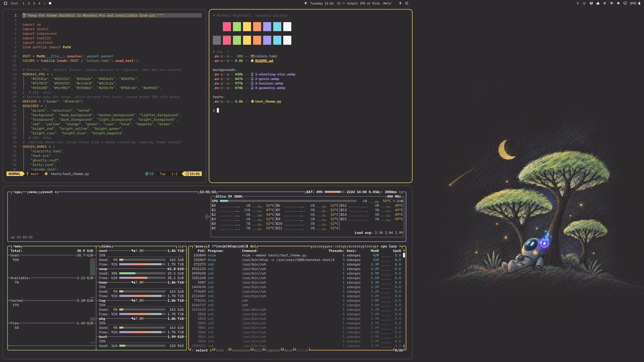
Task: Click the NORMAL mode indicator in nvim
Action: [x=14, y=174]
